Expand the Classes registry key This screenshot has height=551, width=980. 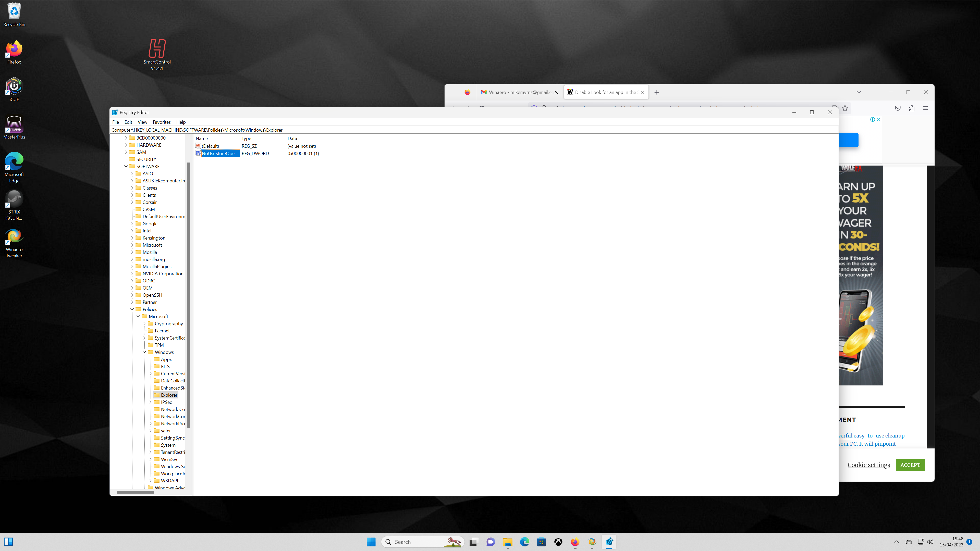[x=132, y=188]
